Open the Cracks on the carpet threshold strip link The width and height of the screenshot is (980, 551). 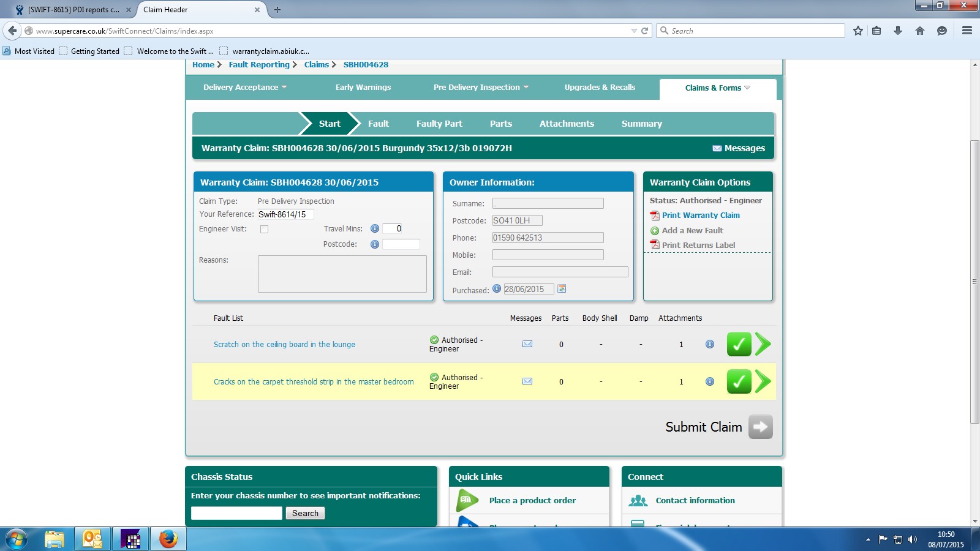pyautogui.click(x=314, y=382)
